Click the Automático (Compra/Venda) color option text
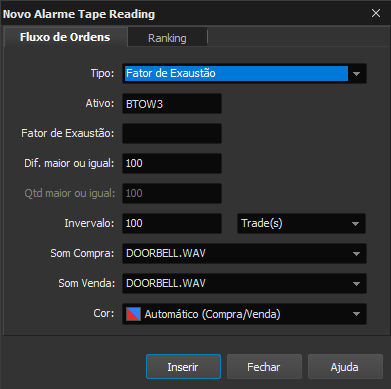This screenshot has height=389, width=391. click(x=212, y=314)
